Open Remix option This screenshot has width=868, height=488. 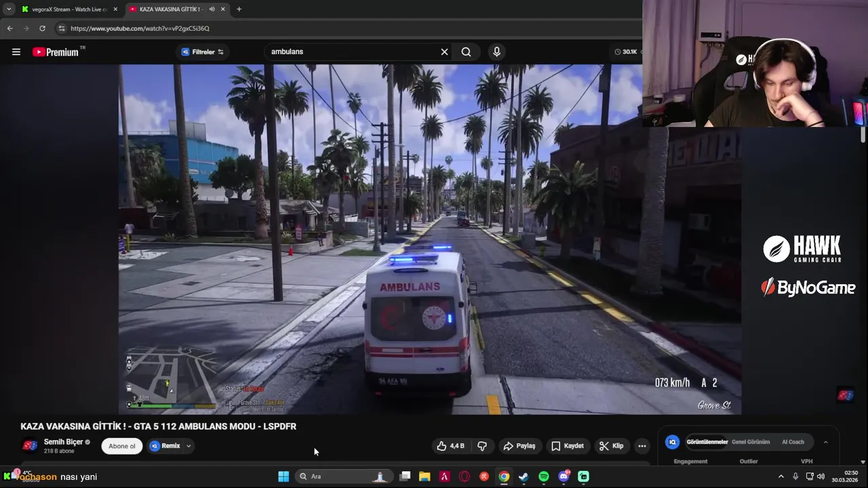[165, 446]
